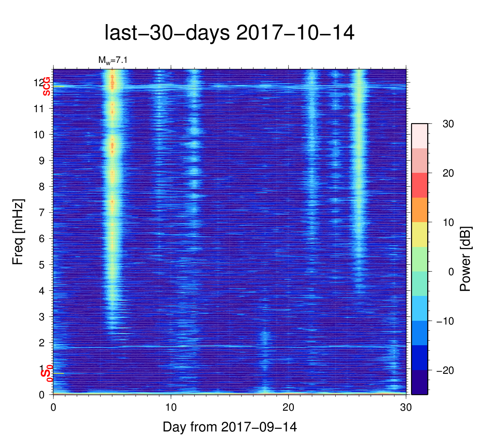Click the plot title last-30-days 2017-10-14
Image resolution: width=486 pixels, height=448 pixels.
(229, 33)
